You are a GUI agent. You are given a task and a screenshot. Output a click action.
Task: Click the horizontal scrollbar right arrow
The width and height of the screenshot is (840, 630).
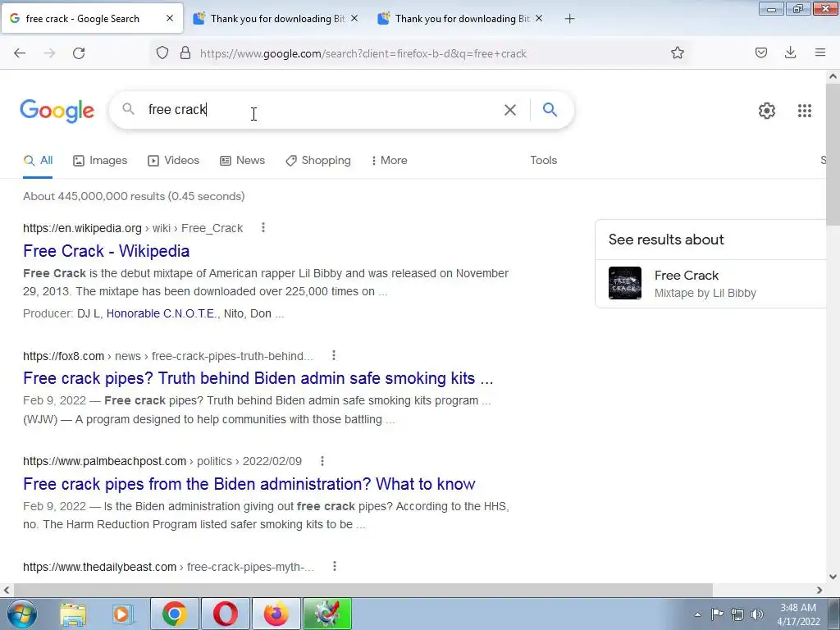pyautogui.click(x=819, y=591)
